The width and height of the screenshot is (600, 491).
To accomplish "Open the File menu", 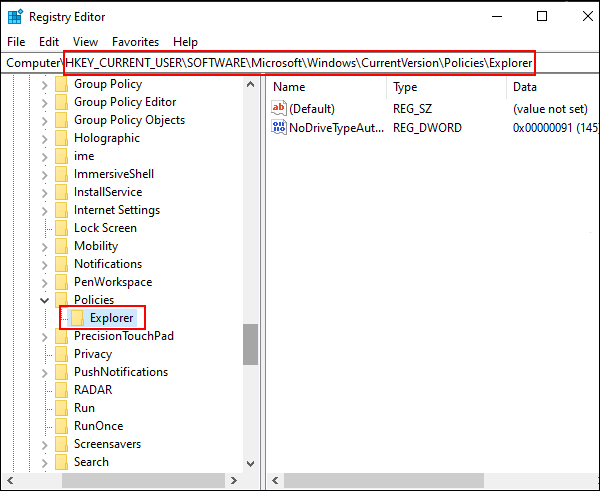I will pyautogui.click(x=16, y=42).
